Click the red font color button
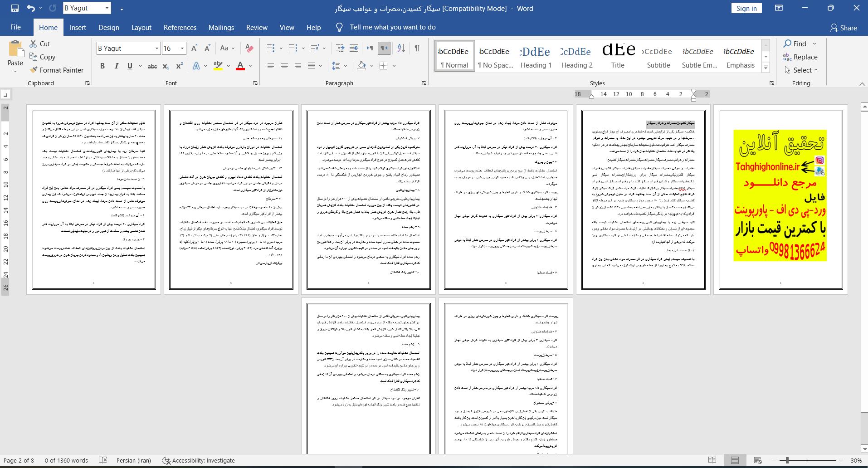The height and width of the screenshot is (468, 868). (x=240, y=66)
